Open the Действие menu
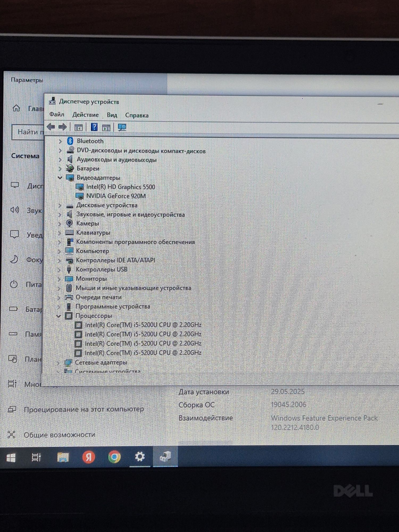 click(x=86, y=115)
